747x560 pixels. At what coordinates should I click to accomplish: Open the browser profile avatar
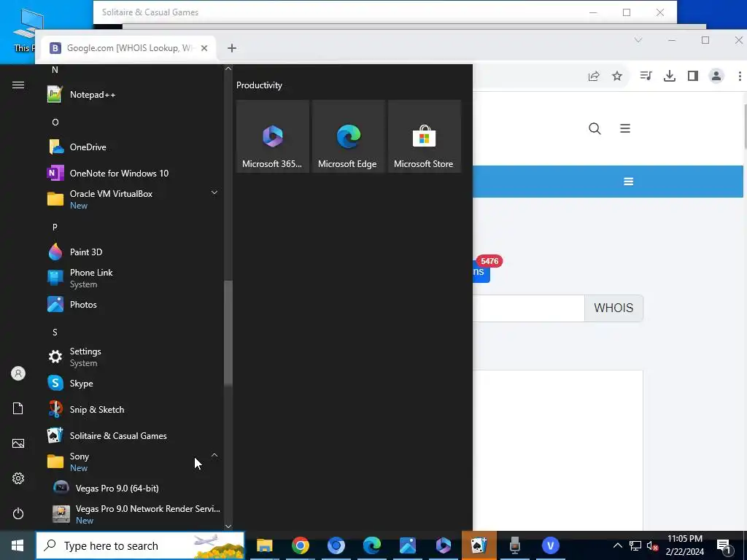click(716, 76)
